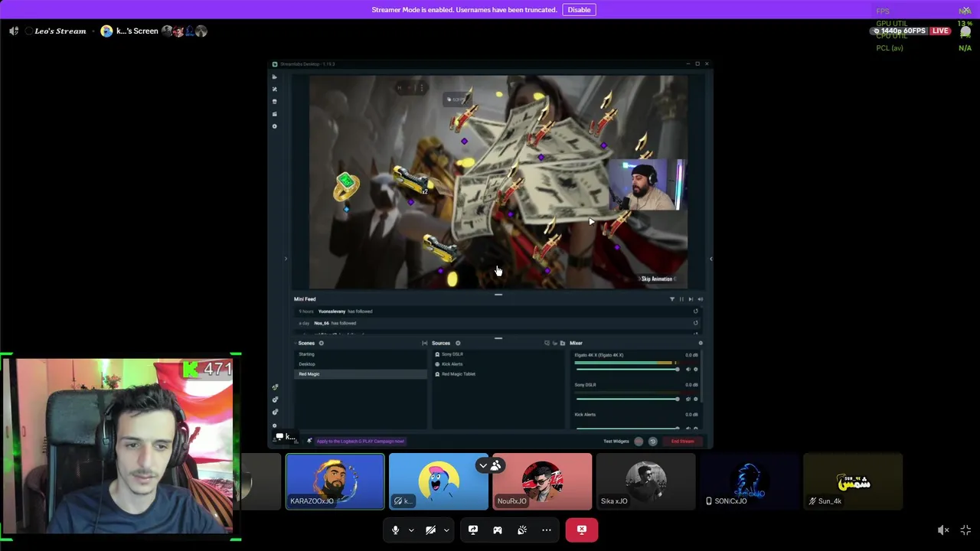Select the Desktop scene in Streamlabs
The image size is (980, 551).
[360, 364]
